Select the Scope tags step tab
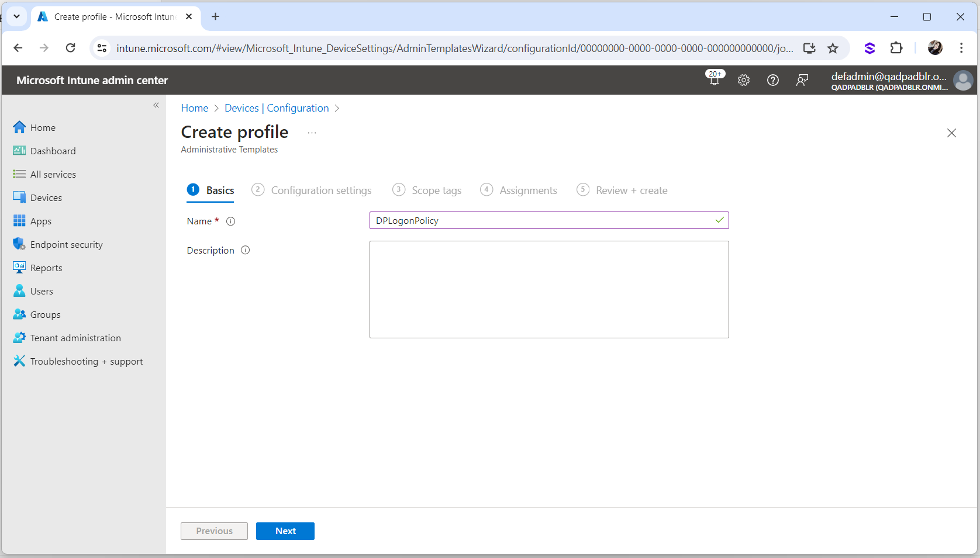980x558 pixels. point(427,190)
